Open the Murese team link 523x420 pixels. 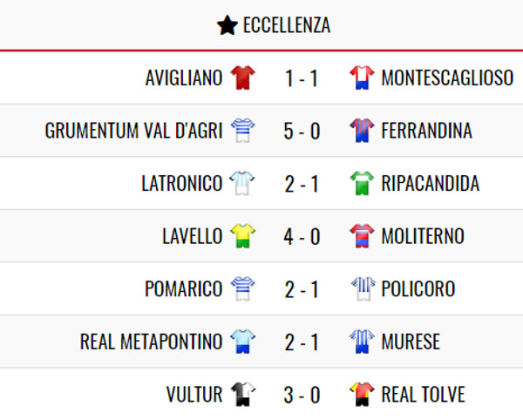pyautogui.click(x=411, y=342)
